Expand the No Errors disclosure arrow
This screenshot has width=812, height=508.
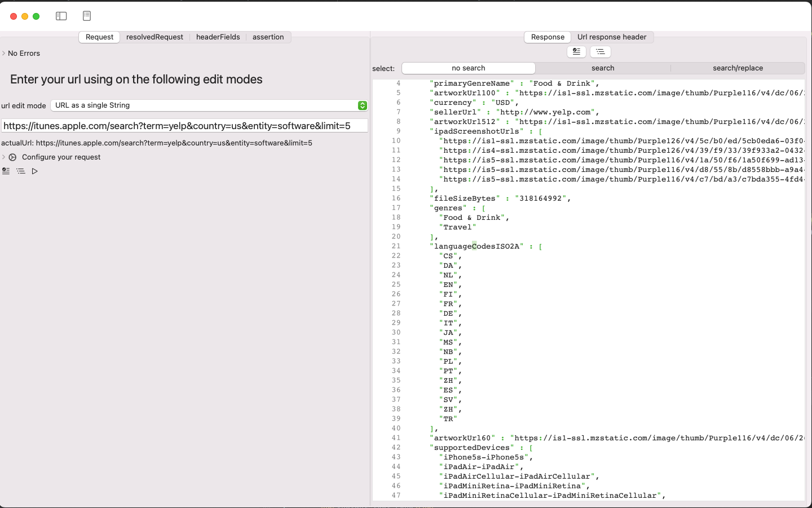coord(3,54)
